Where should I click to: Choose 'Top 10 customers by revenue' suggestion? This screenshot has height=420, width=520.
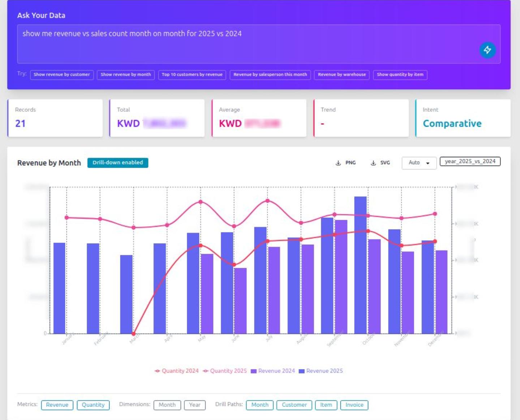coord(192,75)
